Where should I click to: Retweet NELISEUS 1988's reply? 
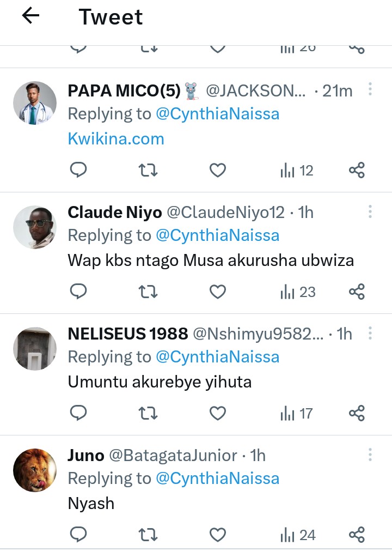[x=149, y=414]
